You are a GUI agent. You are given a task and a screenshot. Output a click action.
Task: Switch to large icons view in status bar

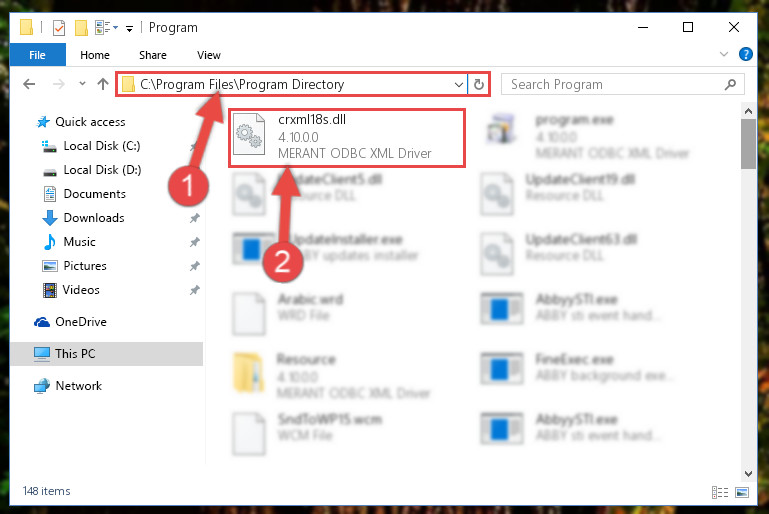(x=742, y=492)
